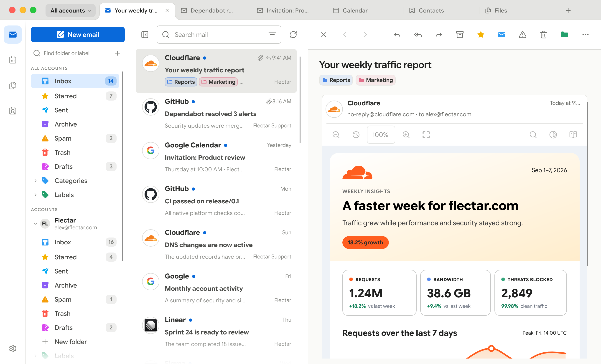Screen dimensions: 601x364
Task: Collapse the sidebar panel icon
Action: [145, 35]
